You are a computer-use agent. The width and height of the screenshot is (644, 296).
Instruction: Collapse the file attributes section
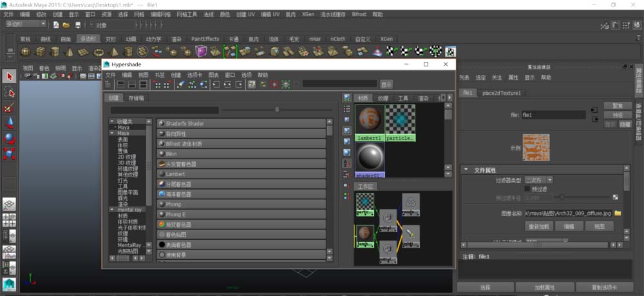466,170
